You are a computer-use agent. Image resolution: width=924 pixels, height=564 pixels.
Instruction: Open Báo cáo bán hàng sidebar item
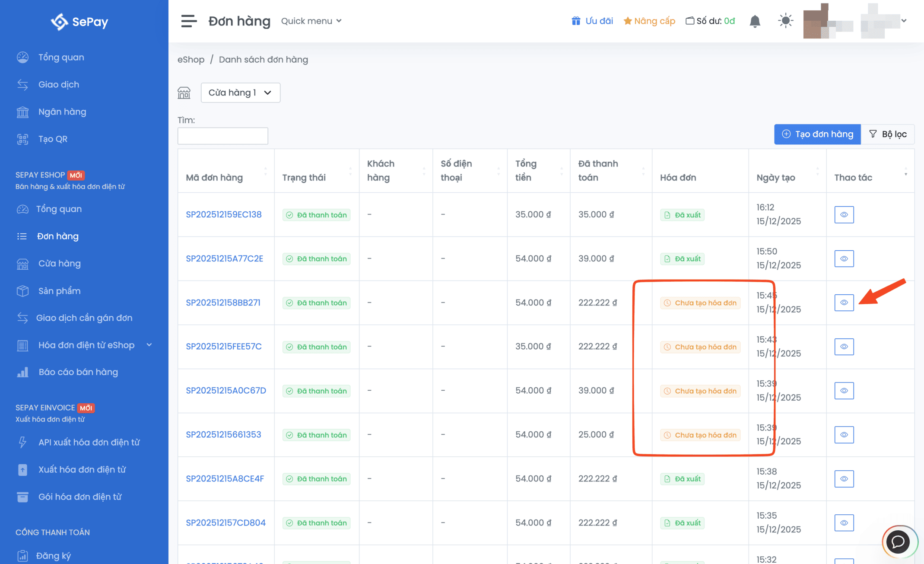[x=78, y=372]
